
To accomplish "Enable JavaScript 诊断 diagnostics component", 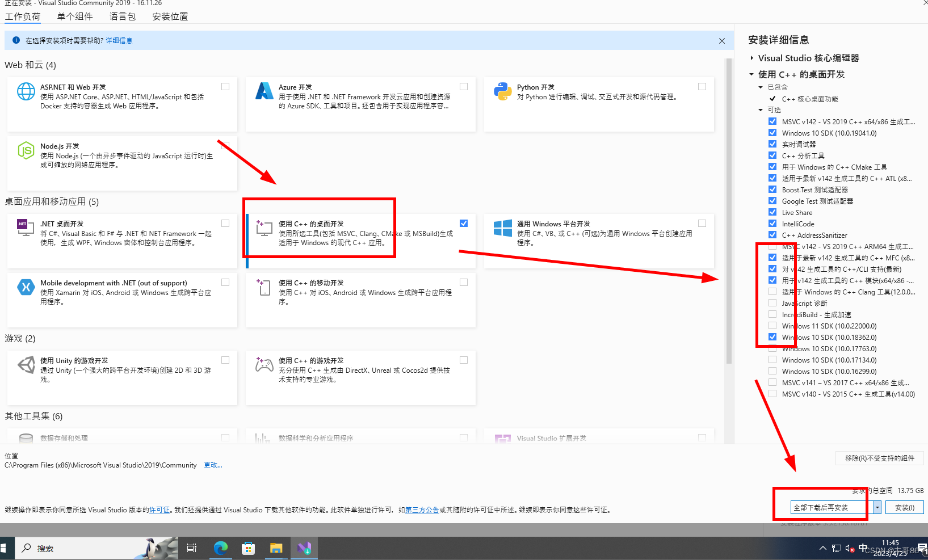I will [772, 303].
